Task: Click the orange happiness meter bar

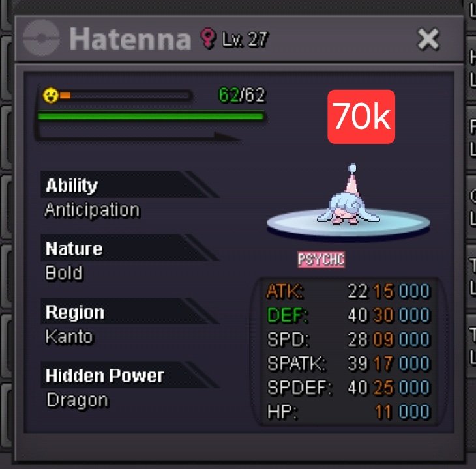Action: coord(125,96)
